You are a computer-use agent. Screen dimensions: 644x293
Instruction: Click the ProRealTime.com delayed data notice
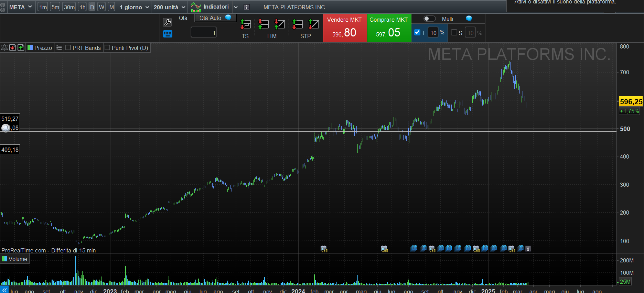point(49,250)
